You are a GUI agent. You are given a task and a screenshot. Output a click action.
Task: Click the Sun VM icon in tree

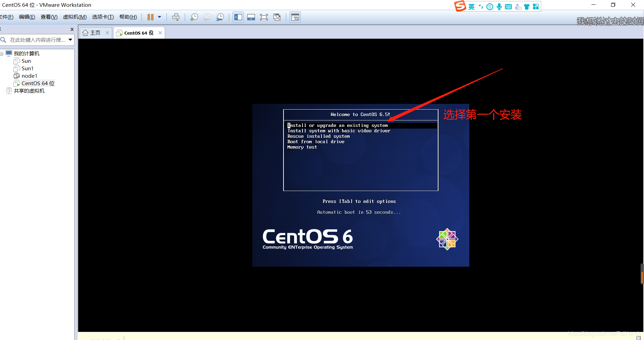point(17,61)
